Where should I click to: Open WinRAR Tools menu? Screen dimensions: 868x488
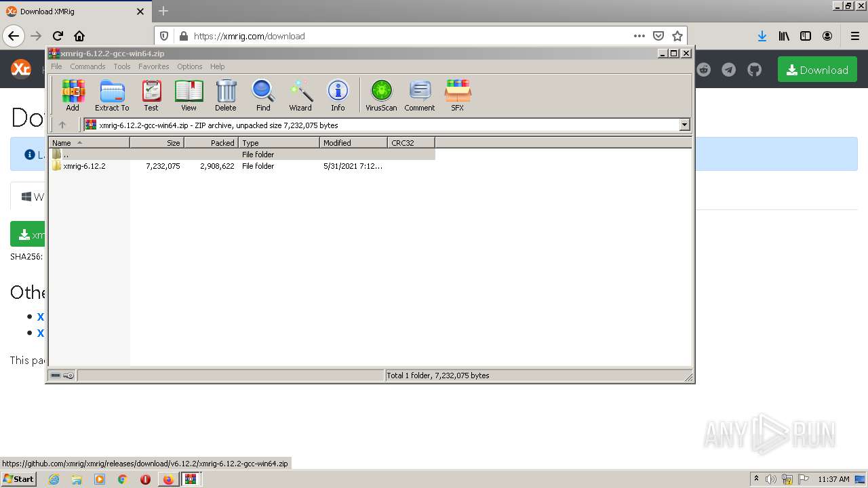[122, 66]
